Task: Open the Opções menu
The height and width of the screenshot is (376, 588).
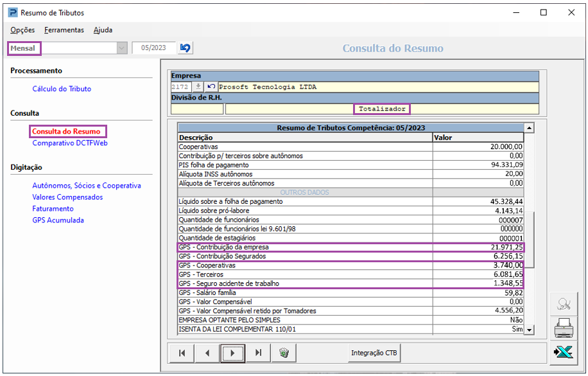Action: [22, 30]
